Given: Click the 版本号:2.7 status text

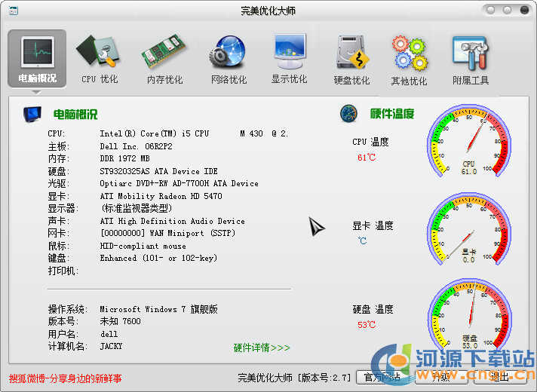Looking at the screenshot, I should (x=324, y=378).
